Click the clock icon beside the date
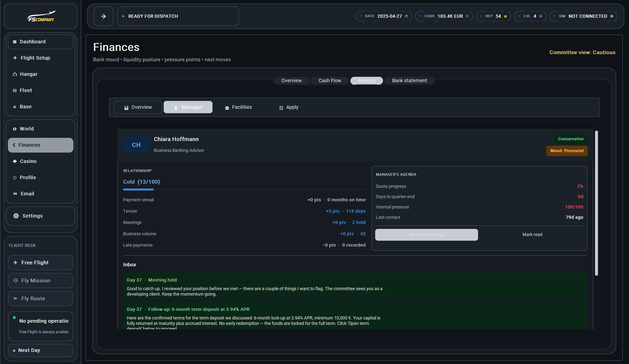Image resolution: width=629 pixels, height=364 pixels. tap(406, 16)
